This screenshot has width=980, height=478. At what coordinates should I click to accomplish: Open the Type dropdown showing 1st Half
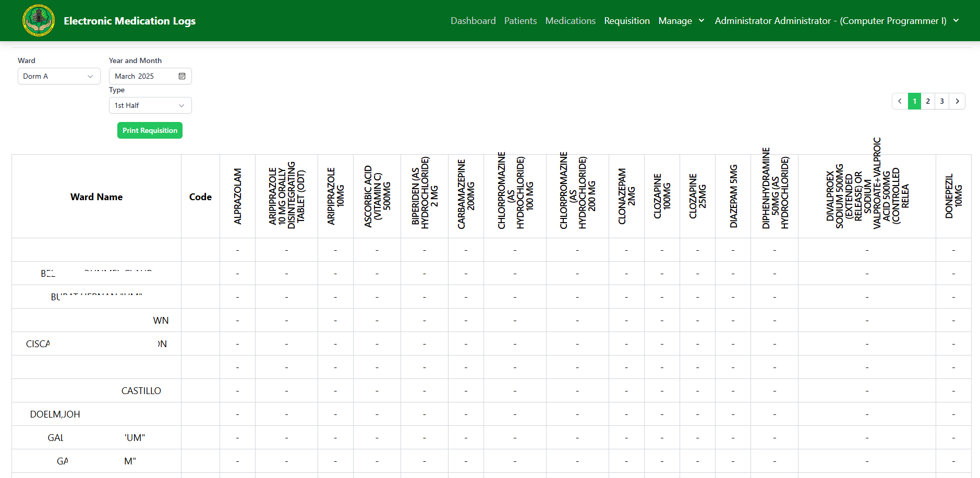tap(150, 105)
